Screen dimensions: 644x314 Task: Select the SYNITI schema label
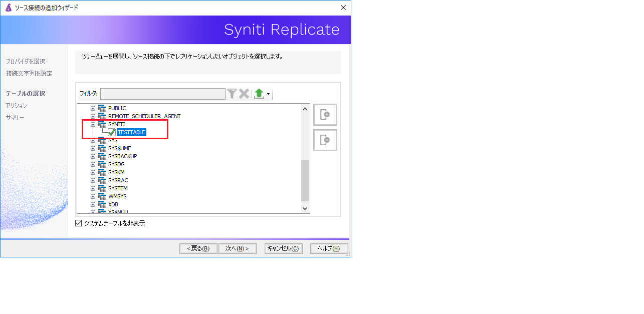[117, 124]
